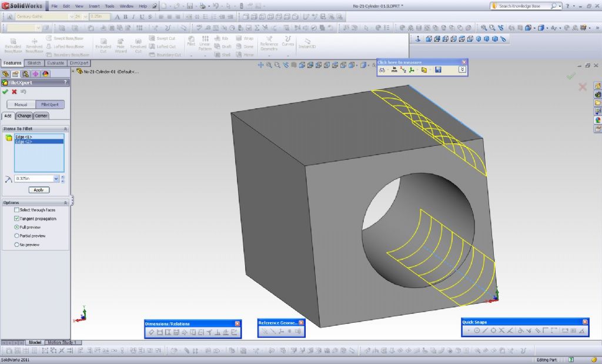Select Full preview radio button
This screenshot has width=602, height=364.
(x=16, y=228)
